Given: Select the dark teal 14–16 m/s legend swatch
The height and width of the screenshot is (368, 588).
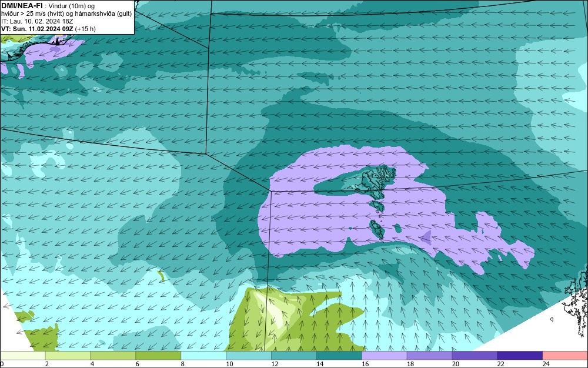Looking at the screenshot, I should click(339, 356).
